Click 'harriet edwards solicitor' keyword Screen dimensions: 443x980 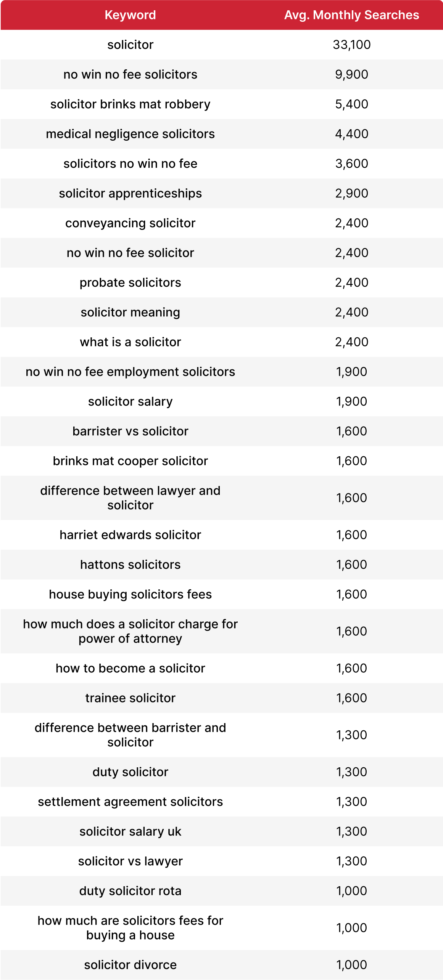(130, 535)
